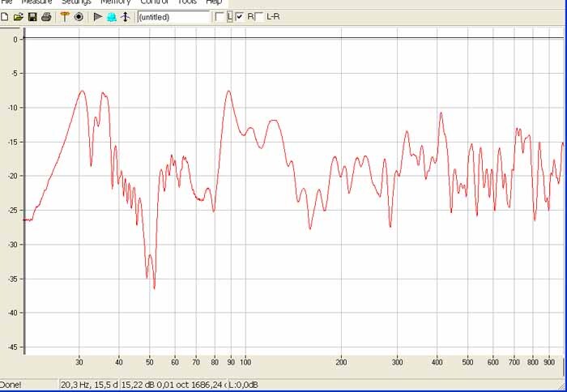
Task: Click the Print icon
Action: click(46, 17)
